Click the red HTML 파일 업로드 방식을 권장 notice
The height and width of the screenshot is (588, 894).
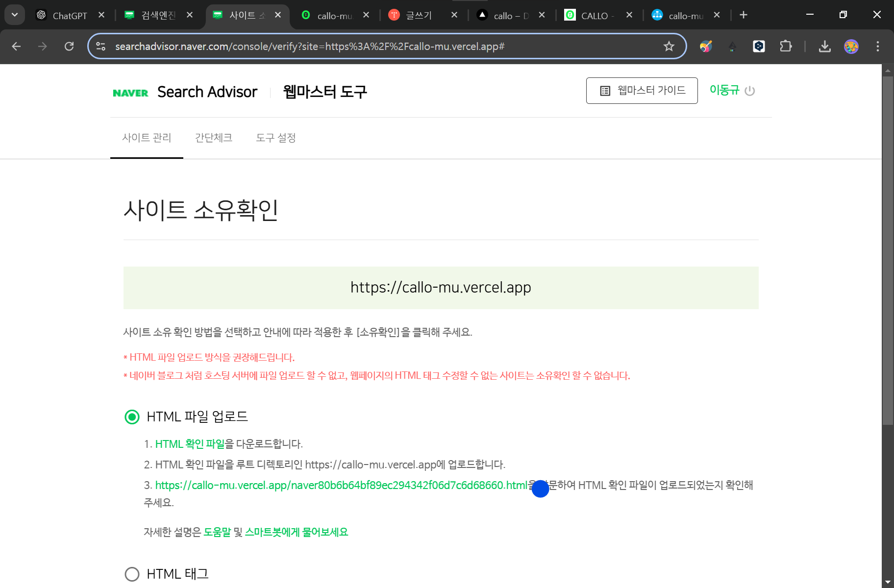209,358
